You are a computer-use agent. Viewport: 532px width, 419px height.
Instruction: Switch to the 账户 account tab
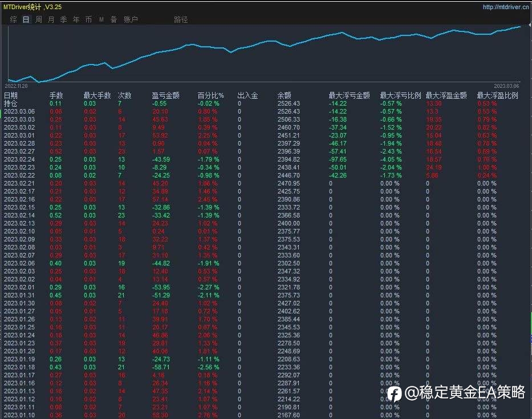point(131,19)
